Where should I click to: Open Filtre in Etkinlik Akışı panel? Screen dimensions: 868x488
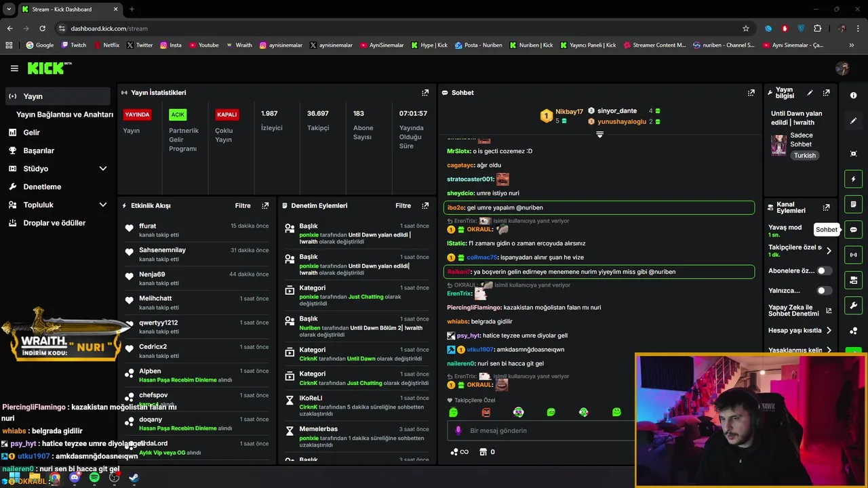(x=243, y=205)
